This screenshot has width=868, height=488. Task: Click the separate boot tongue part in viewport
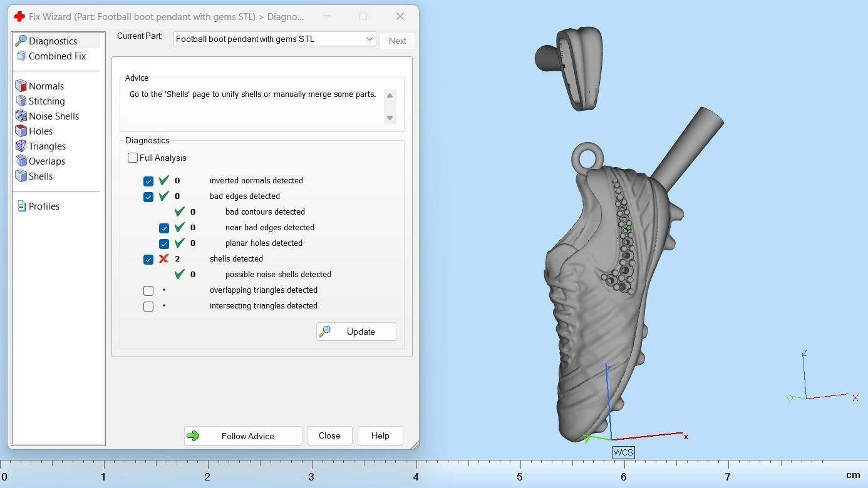578,68
